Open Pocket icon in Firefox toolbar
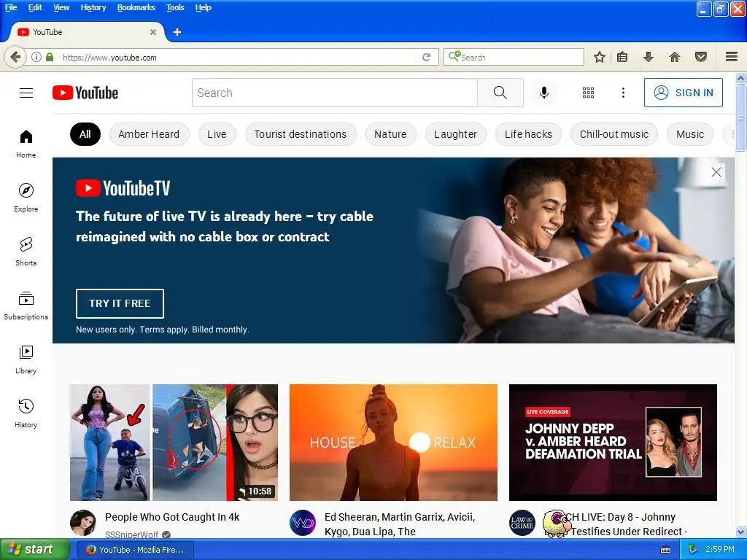 click(x=701, y=57)
